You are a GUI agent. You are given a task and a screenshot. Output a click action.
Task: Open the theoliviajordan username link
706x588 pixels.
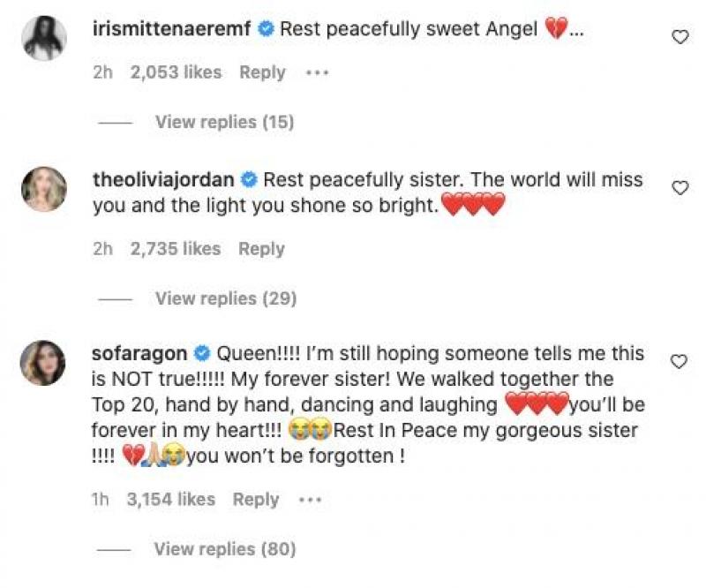pyautogui.click(x=163, y=180)
